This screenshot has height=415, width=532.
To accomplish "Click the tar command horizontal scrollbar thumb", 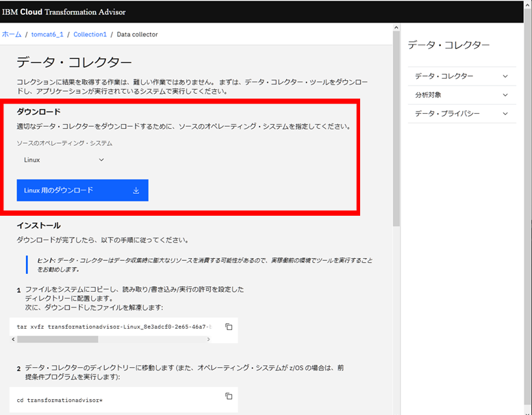I will 58,340.
